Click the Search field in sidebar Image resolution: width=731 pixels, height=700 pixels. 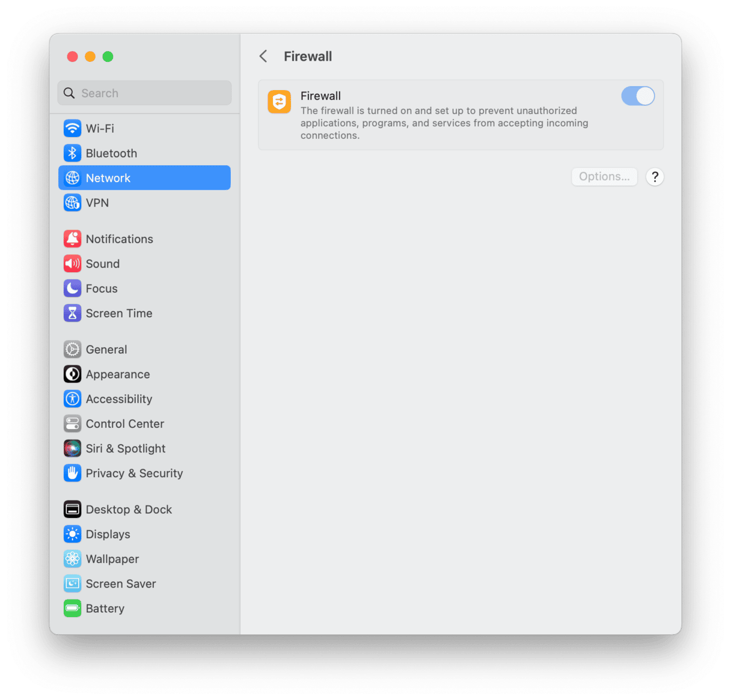coord(144,93)
